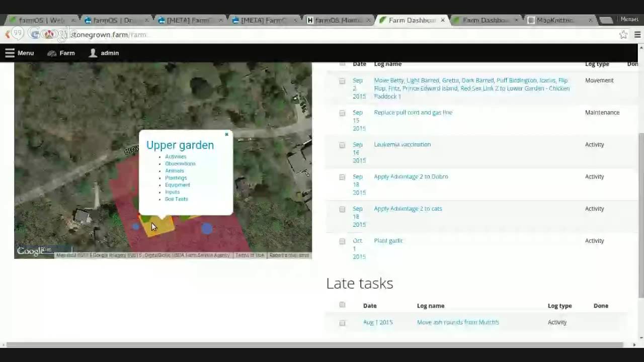This screenshot has width=644, height=362.
Task: Click Done header in Late tasks table
Action: [601, 306]
